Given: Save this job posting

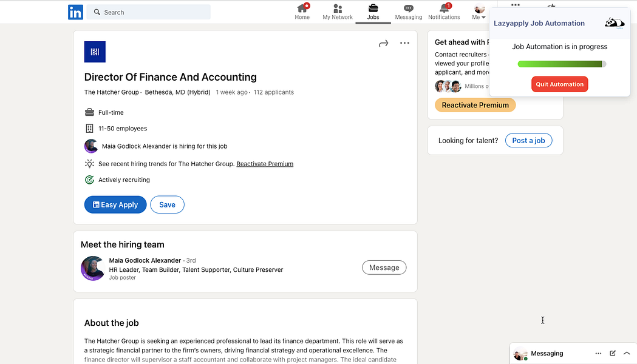Looking at the screenshot, I should [167, 205].
